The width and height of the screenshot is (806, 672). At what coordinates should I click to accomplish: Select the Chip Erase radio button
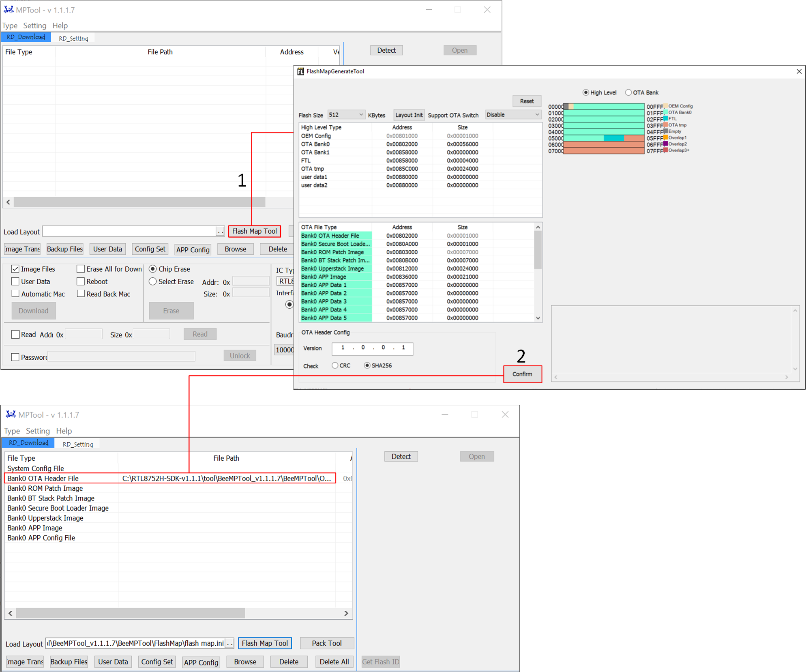(153, 269)
